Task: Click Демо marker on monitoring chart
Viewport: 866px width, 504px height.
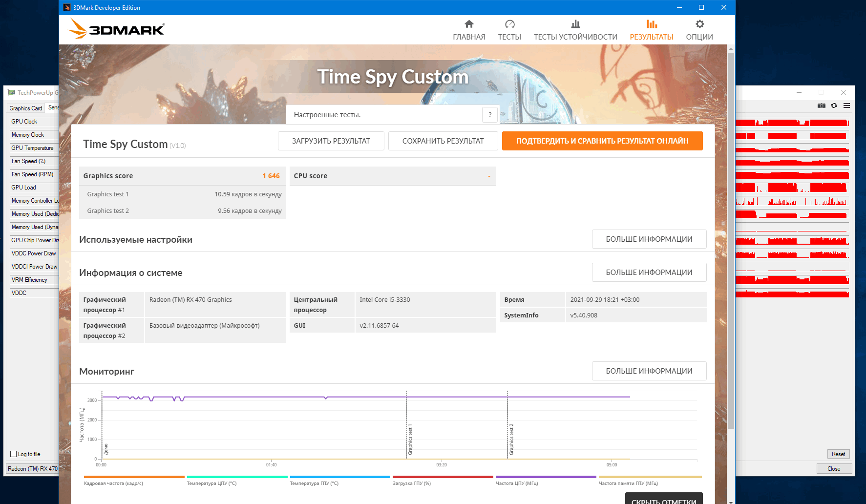Action: pyautogui.click(x=106, y=449)
